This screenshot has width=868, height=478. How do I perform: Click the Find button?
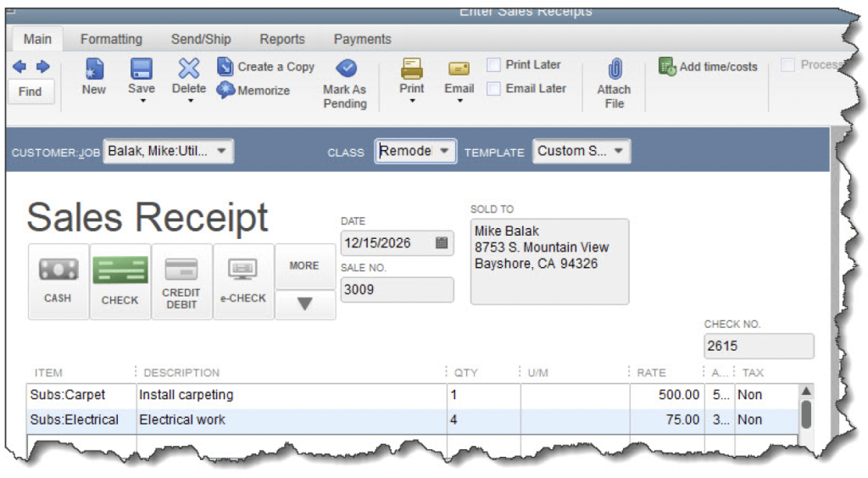pyautogui.click(x=31, y=92)
